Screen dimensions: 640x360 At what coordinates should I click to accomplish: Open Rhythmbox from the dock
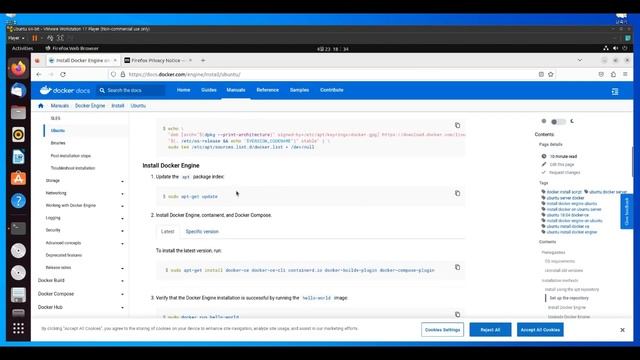(x=18, y=134)
